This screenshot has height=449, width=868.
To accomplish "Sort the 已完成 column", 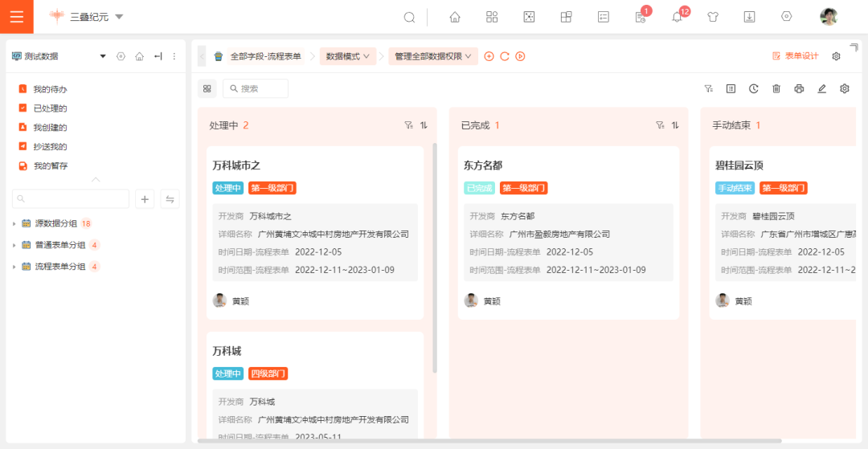I will tap(675, 125).
